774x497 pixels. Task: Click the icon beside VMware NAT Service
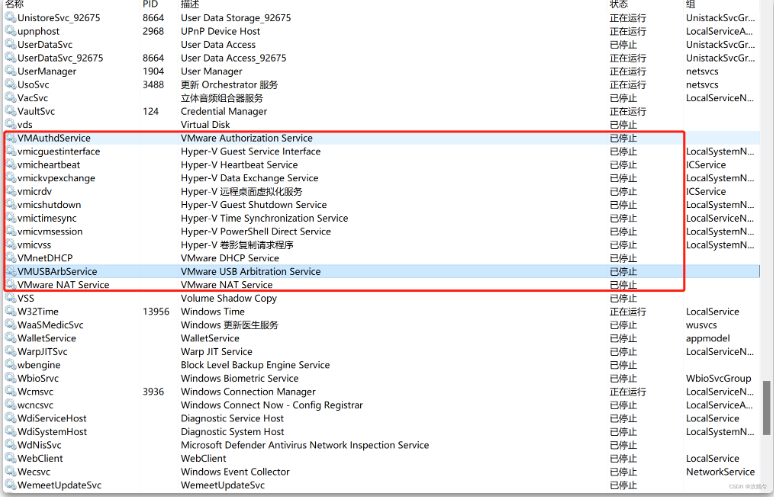10,285
